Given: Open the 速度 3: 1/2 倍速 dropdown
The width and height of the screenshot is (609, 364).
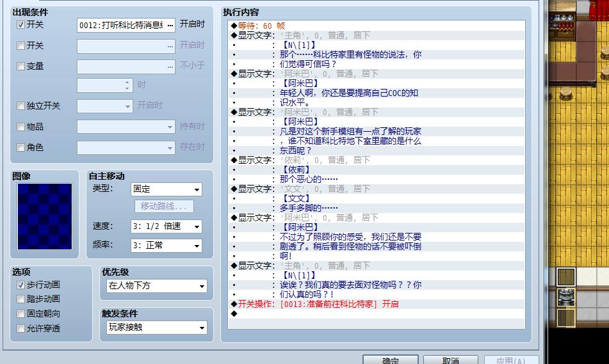Looking at the screenshot, I should point(166,226).
